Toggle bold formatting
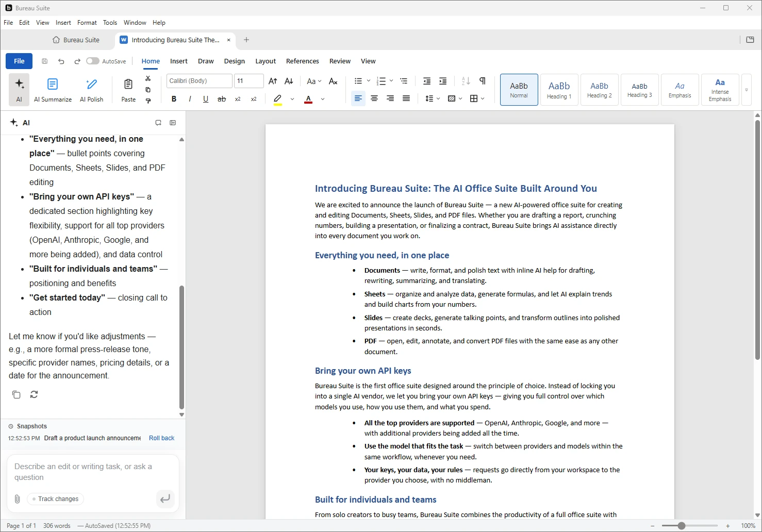762x532 pixels. coord(174,98)
